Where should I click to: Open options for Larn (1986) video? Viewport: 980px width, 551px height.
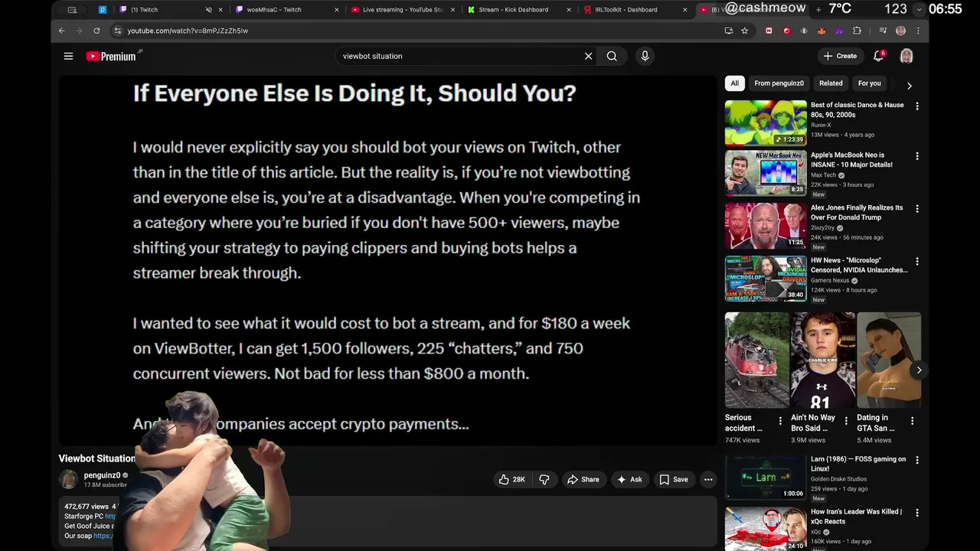pyautogui.click(x=916, y=461)
